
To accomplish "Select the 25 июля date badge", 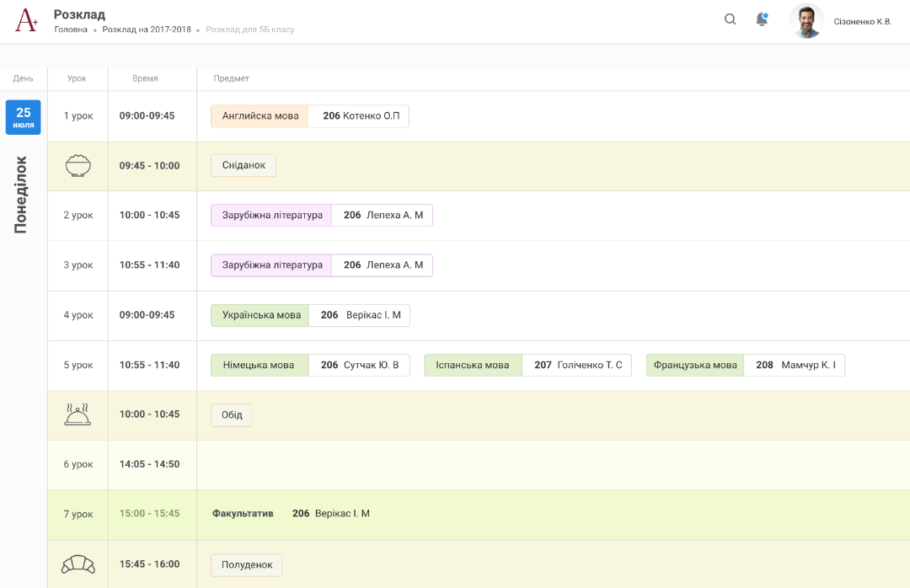I will pos(24,117).
